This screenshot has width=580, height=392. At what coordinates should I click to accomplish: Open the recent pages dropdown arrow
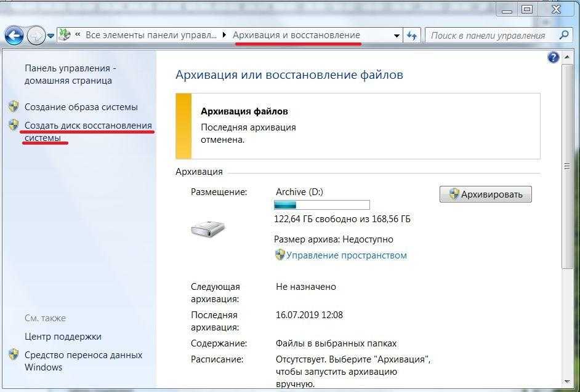click(50, 36)
